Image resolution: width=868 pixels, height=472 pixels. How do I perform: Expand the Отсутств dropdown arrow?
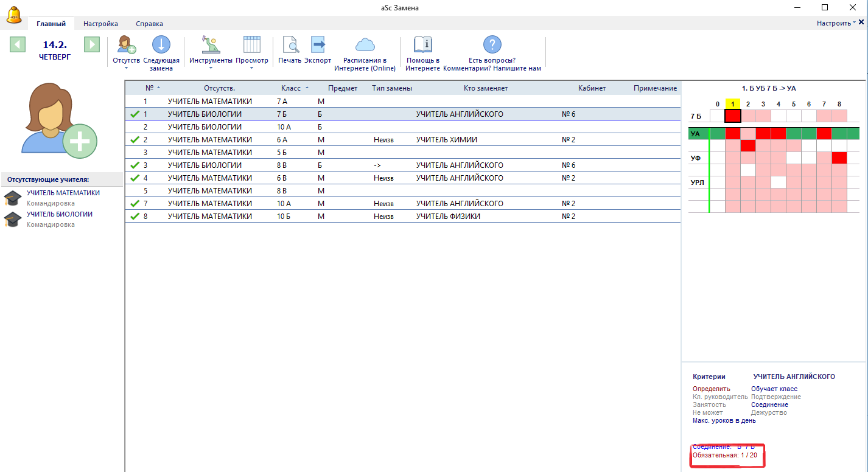click(x=127, y=68)
